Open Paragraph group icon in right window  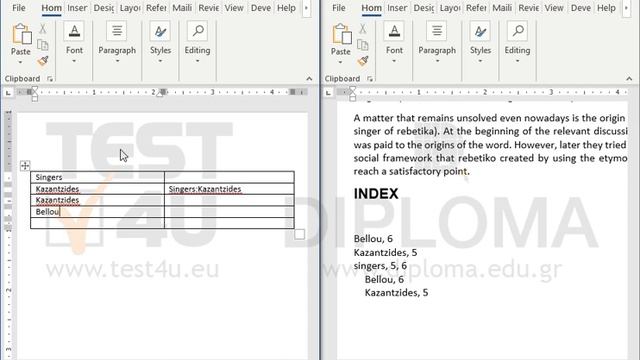tap(437, 31)
